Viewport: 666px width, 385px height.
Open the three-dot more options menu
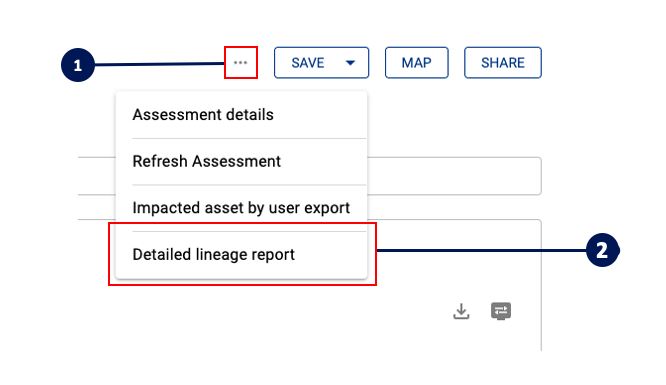(240, 62)
